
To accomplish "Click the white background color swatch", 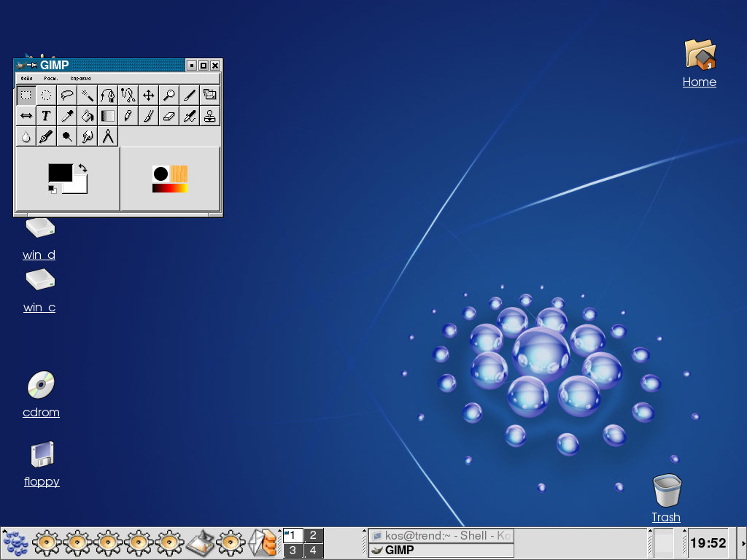I will click(x=79, y=186).
